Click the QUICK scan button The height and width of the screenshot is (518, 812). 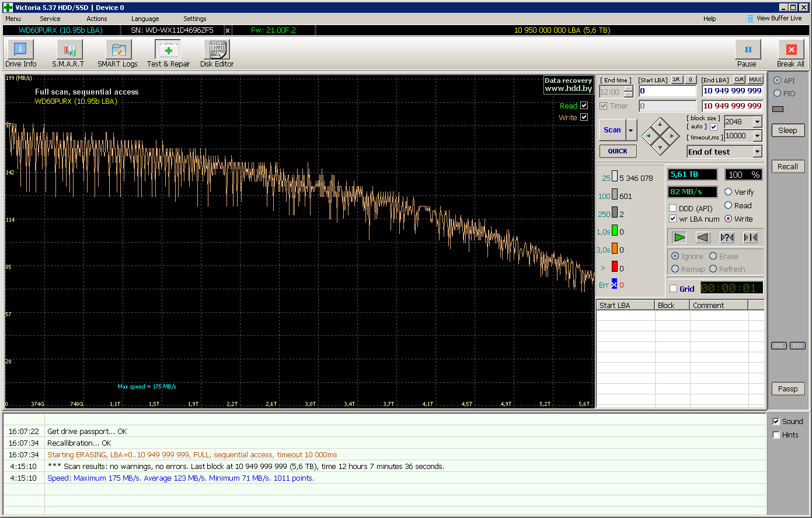[618, 151]
